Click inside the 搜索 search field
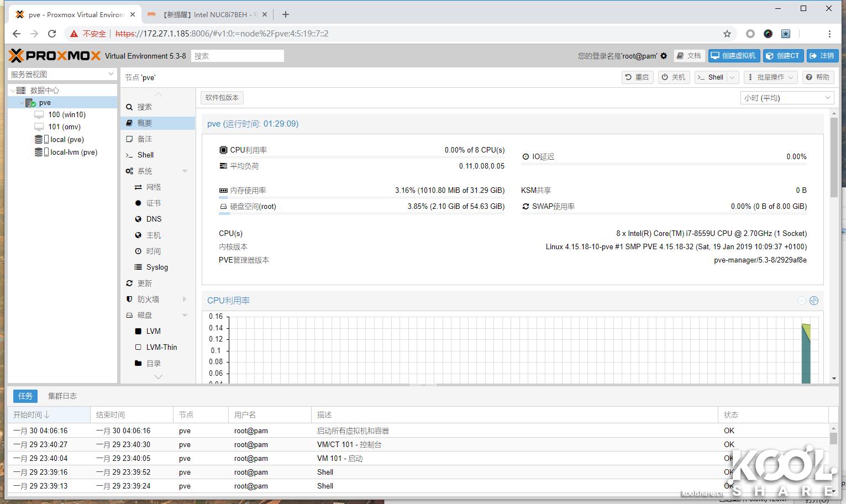The image size is (846, 504). (x=237, y=55)
